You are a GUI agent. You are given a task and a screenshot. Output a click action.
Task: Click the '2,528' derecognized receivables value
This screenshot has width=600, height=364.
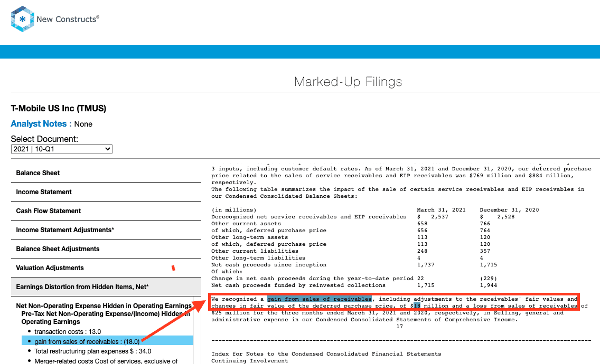[x=506, y=217]
